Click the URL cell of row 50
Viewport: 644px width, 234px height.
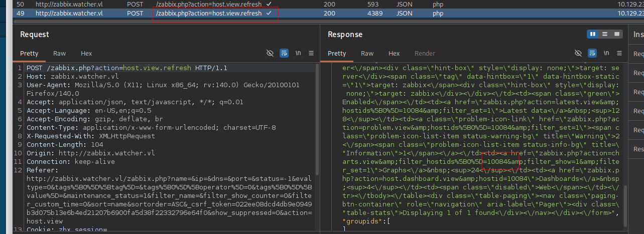pyautogui.click(x=209, y=4)
